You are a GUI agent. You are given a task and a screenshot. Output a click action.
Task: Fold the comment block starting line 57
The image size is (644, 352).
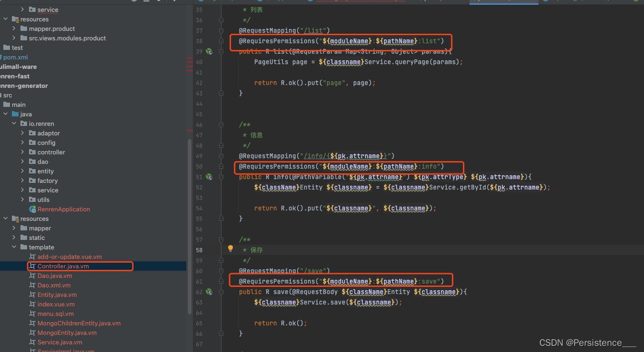[221, 239]
